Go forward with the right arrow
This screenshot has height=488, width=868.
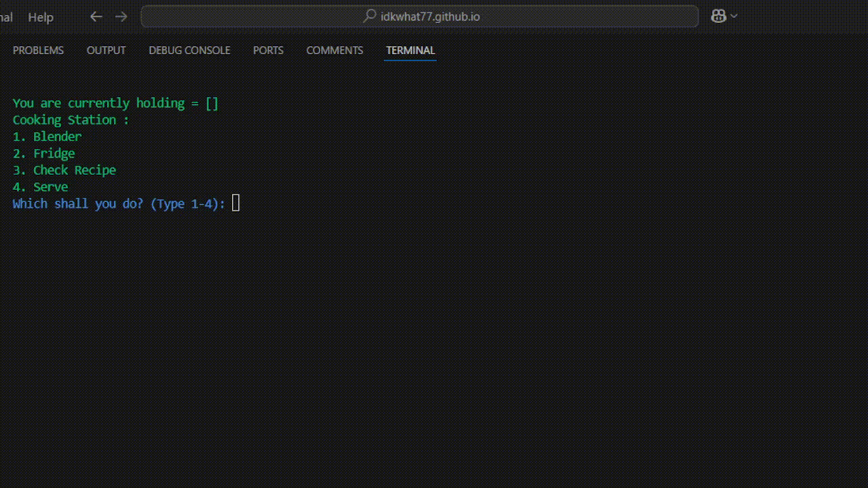(x=121, y=17)
